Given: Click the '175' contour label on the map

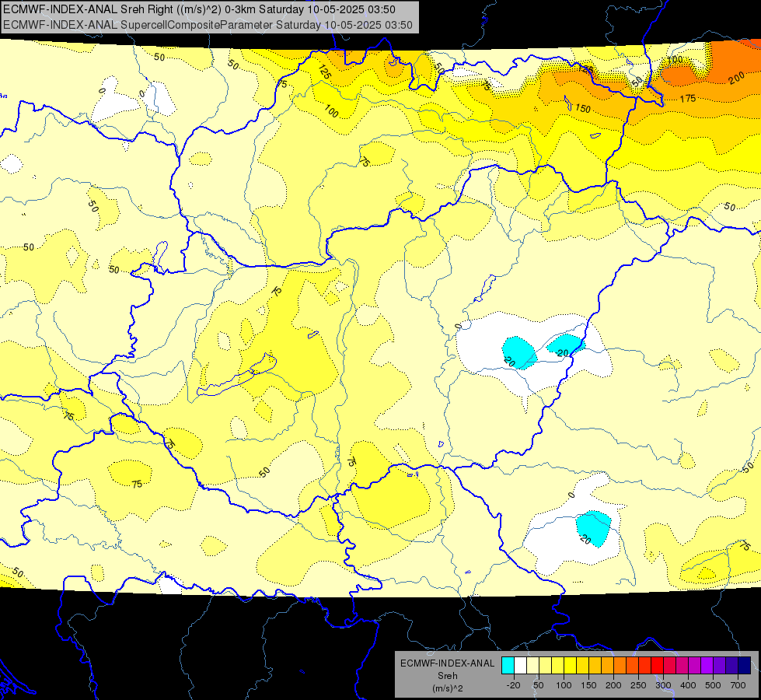Looking at the screenshot, I should [x=688, y=99].
